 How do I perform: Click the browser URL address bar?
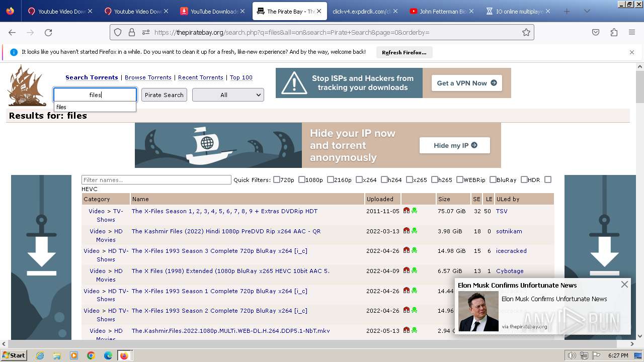tap(322, 32)
